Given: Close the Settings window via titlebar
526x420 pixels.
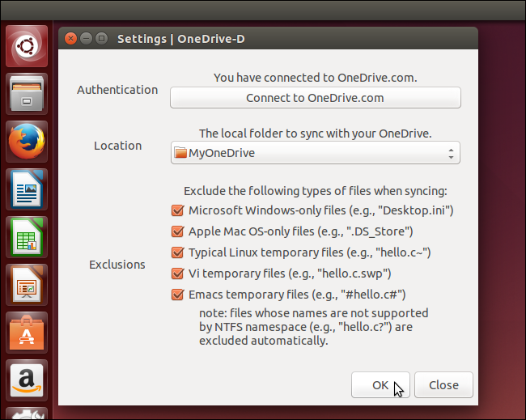Looking at the screenshot, I should (x=71, y=38).
